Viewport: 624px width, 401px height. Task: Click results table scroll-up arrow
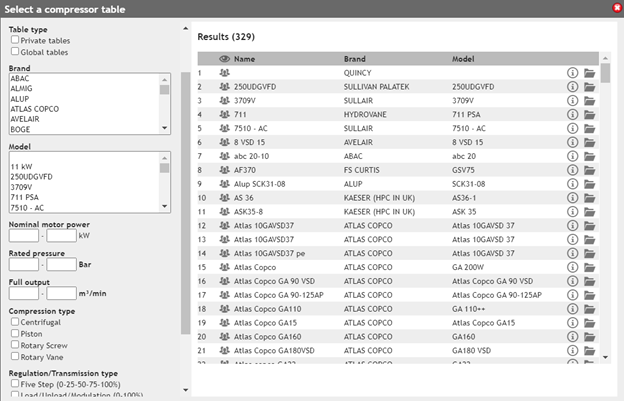(605, 58)
